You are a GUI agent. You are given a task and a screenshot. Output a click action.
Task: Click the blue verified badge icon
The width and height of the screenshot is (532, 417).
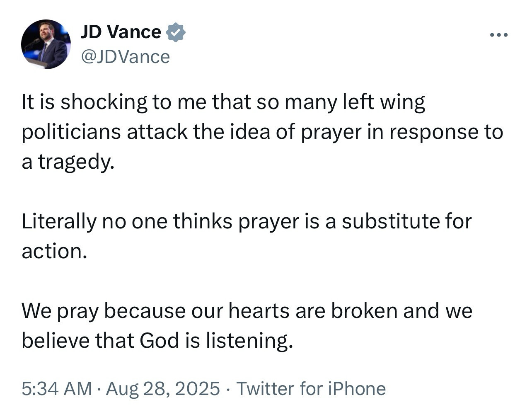pos(176,32)
